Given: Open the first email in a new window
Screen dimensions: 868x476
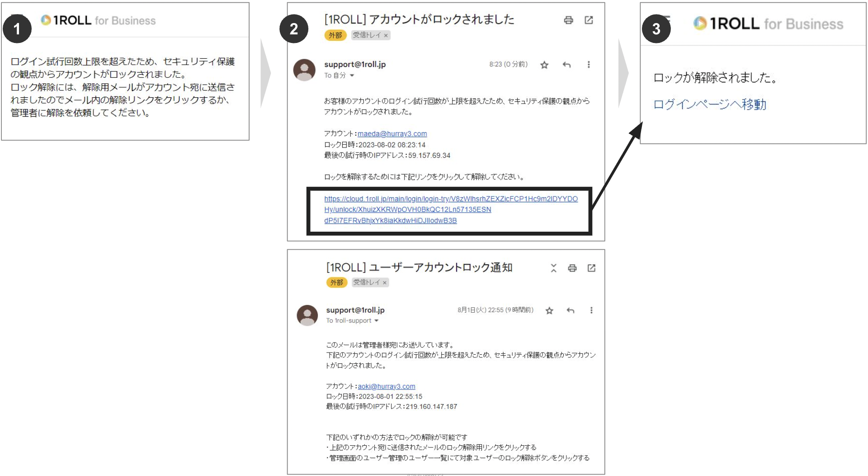Looking at the screenshot, I should coord(589,20).
